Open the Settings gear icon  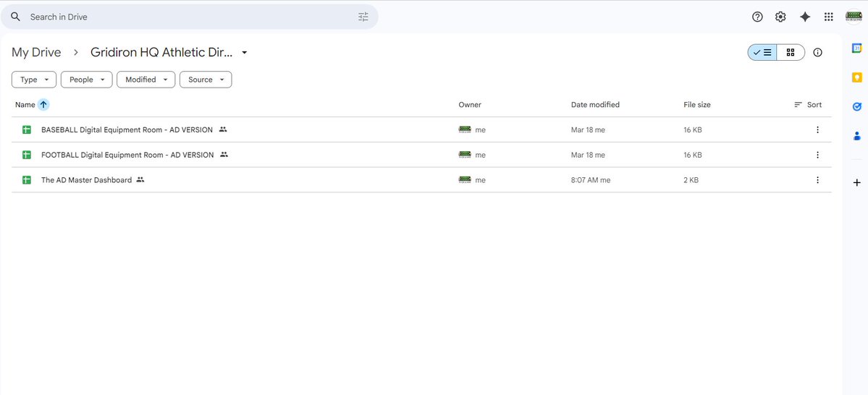[x=780, y=17]
